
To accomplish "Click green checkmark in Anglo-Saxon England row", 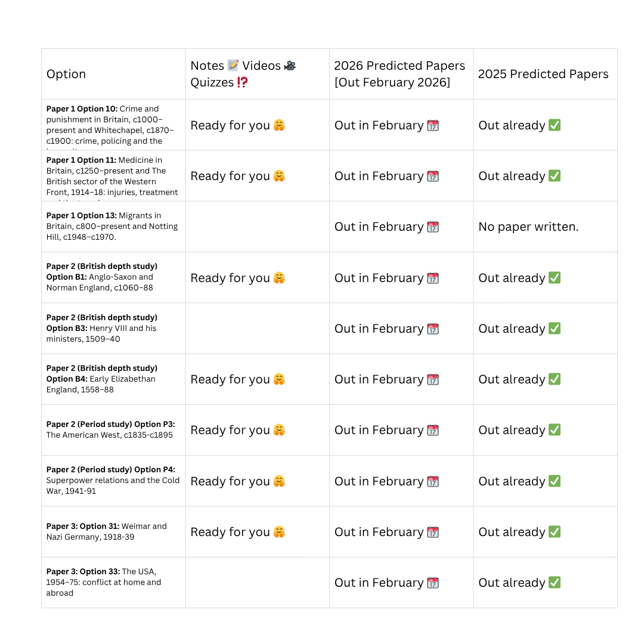I will coord(555,278).
